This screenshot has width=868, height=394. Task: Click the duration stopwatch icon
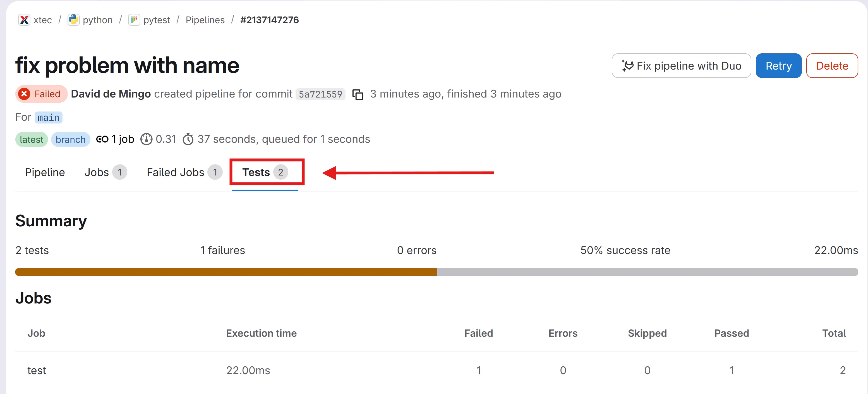click(188, 139)
